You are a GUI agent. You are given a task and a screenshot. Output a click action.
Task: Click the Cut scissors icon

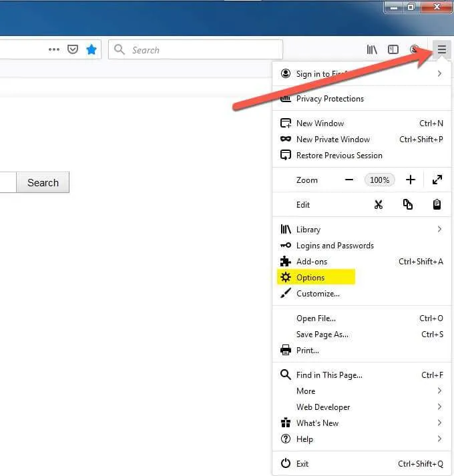pyautogui.click(x=379, y=204)
